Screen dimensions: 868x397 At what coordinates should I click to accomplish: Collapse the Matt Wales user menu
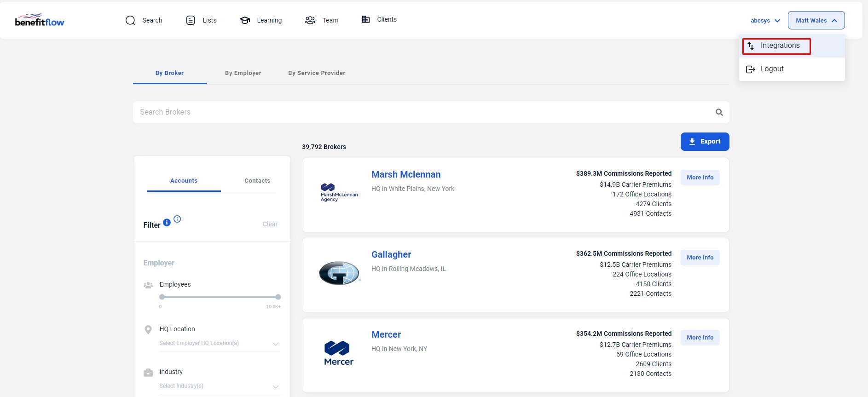coord(816,20)
